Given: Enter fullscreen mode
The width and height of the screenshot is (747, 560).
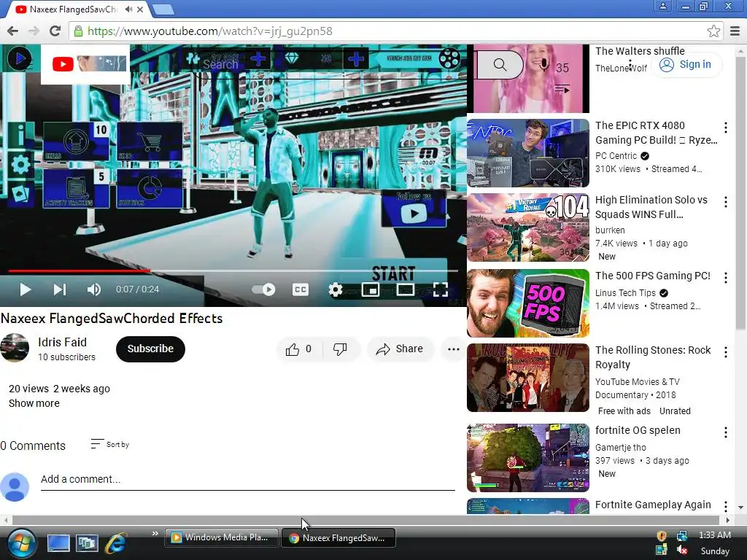Looking at the screenshot, I should click(x=441, y=289).
